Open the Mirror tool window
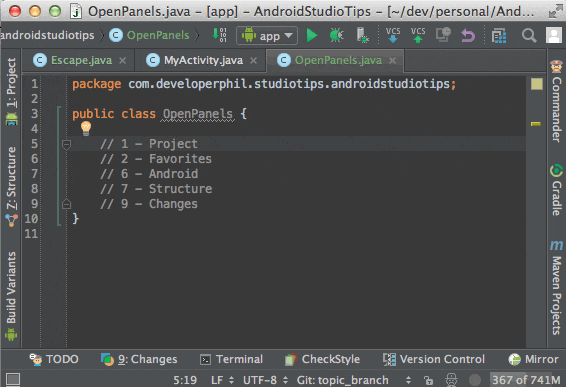Screen dimensions: 567x387 (534, 359)
